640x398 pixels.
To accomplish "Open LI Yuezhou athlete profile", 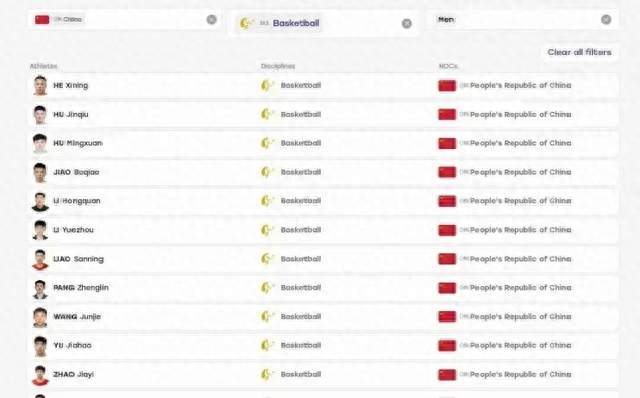I will click(x=73, y=230).
